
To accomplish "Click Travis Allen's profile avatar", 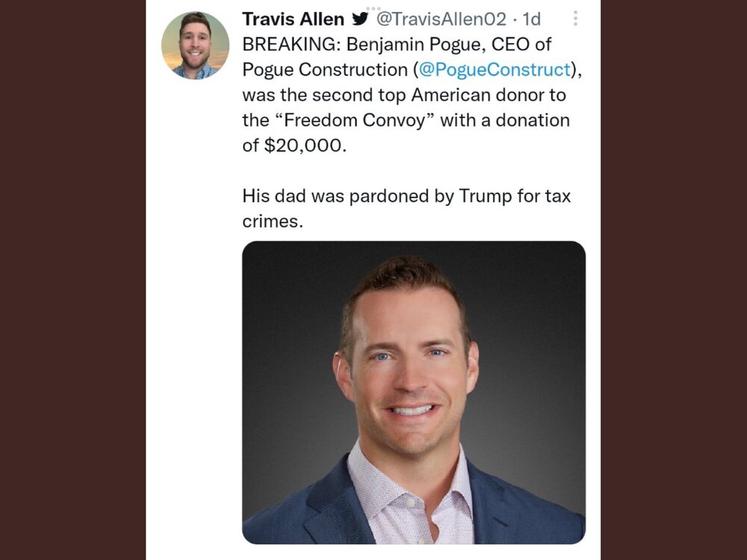I will [195, 46].
